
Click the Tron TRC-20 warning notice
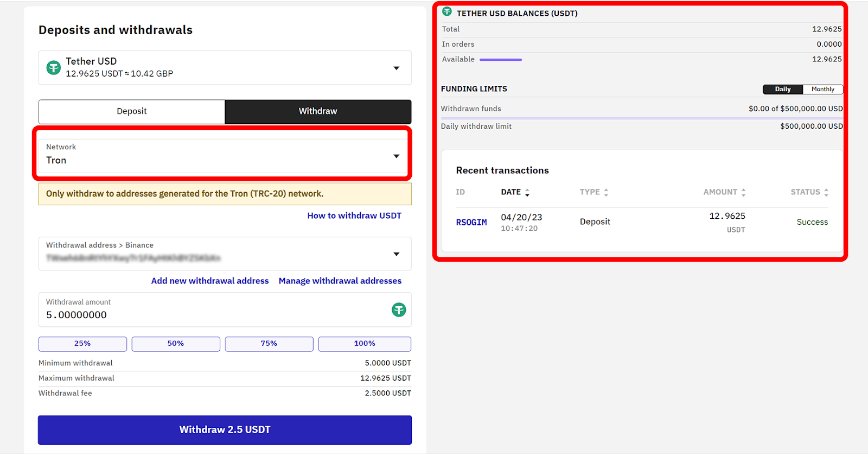pos(225,194)
